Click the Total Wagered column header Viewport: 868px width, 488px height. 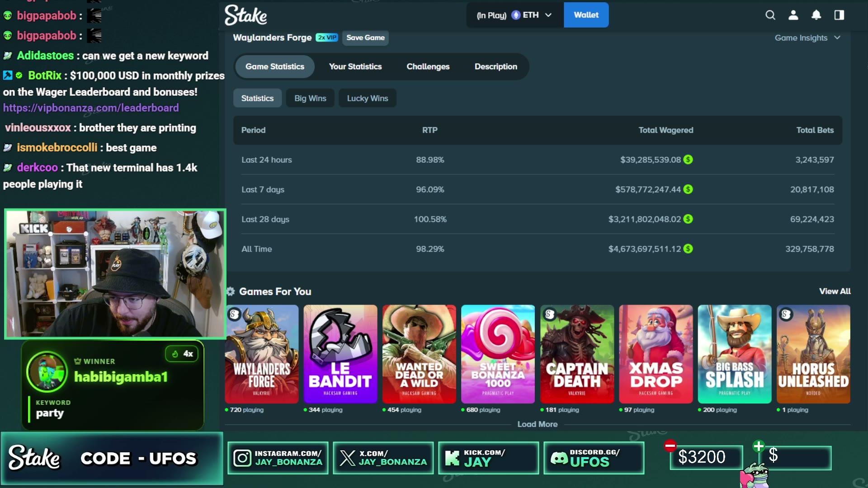(666, 130)
